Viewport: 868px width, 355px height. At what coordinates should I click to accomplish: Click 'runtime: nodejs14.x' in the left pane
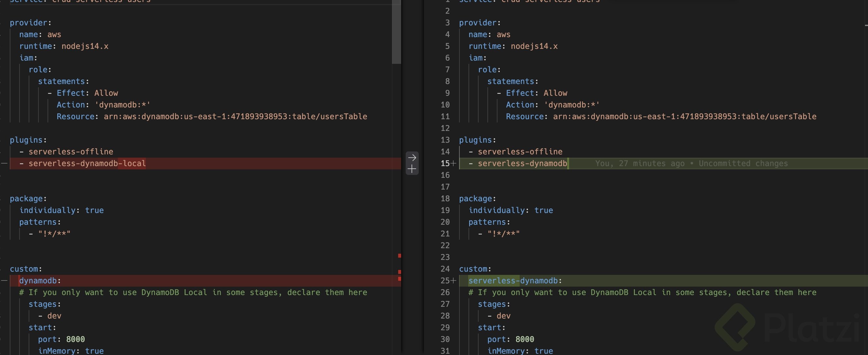[64, 46]
